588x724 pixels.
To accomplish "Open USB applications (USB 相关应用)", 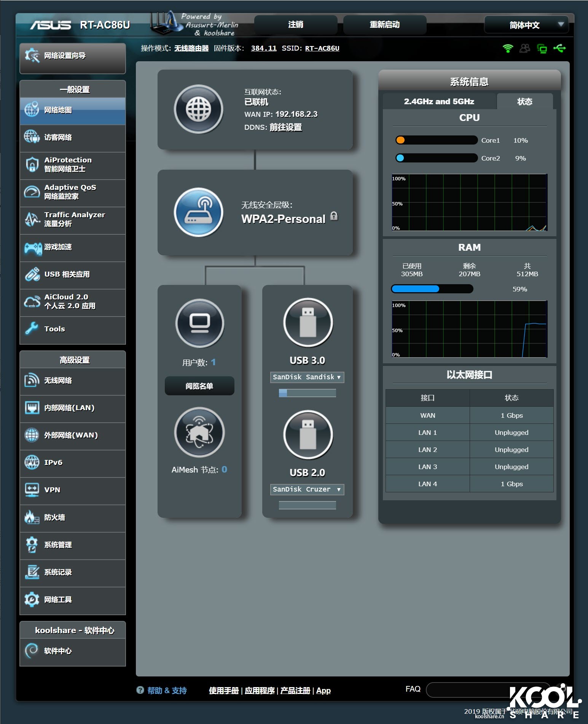I will (x=73, y=275).
